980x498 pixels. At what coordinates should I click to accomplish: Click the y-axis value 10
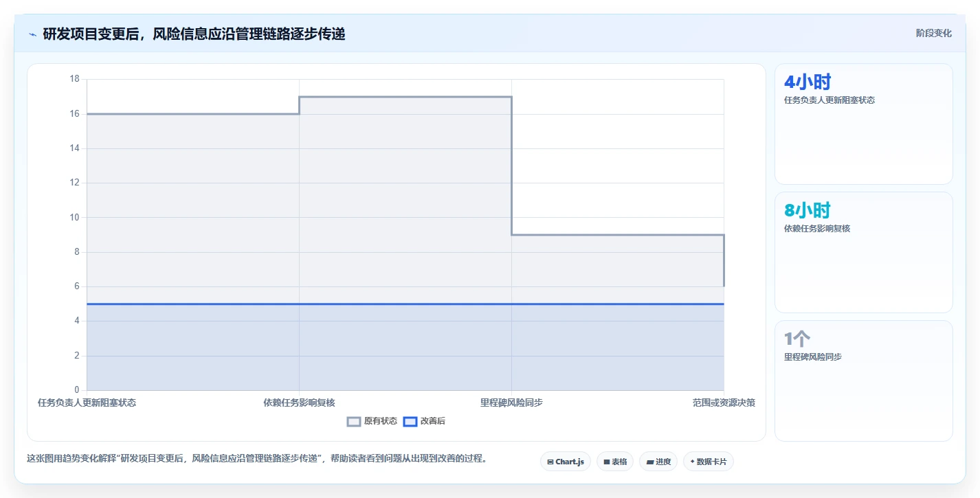[x=75, y=218]
